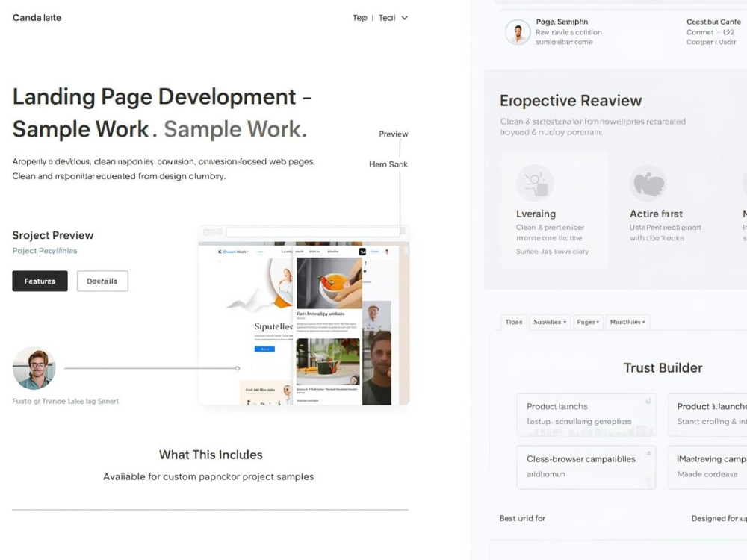Click the Deetails button
This screenshot has height=560, width=747.
[102, 281]
